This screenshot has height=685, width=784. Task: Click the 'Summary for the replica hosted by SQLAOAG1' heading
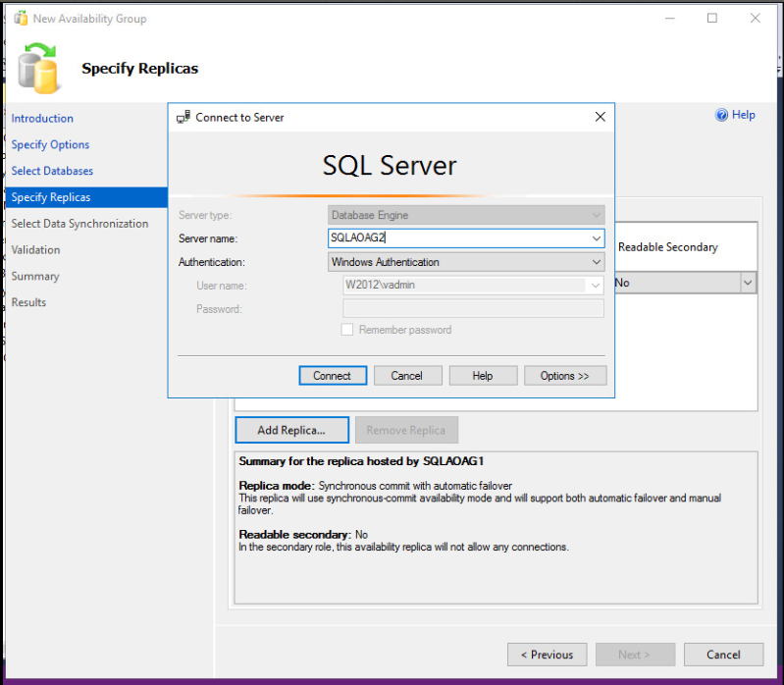click(361, 461)
